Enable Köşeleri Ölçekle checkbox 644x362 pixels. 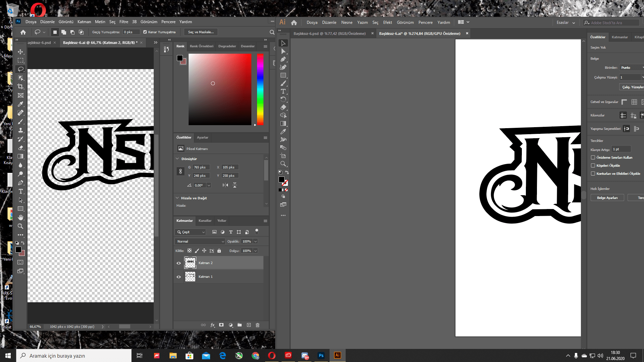[593, 165]
